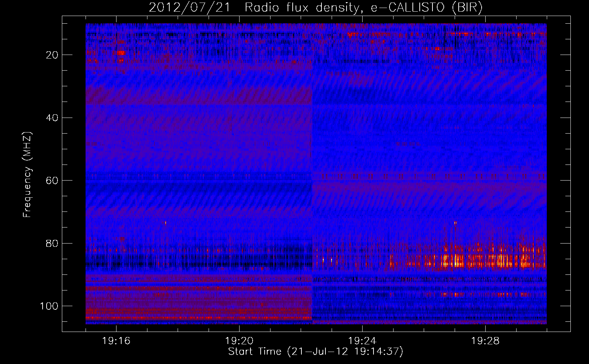Click the plot title "Radio flux density, e-CALLISTO (BIR)"
The width and height of the screenshot is (589, 364).
coord(363,8)
